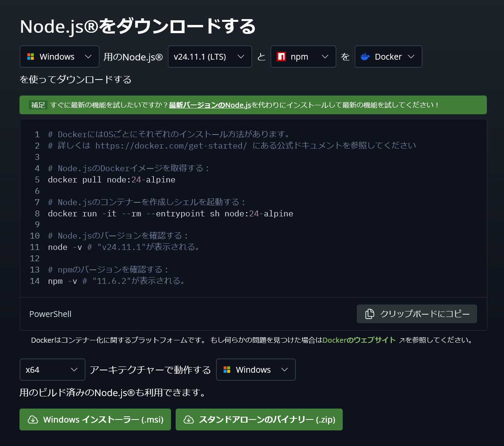Open the Docker installation method dropdown
This screenshot has width=504, height=446.
pyautogui.click(x=388, y=56)
